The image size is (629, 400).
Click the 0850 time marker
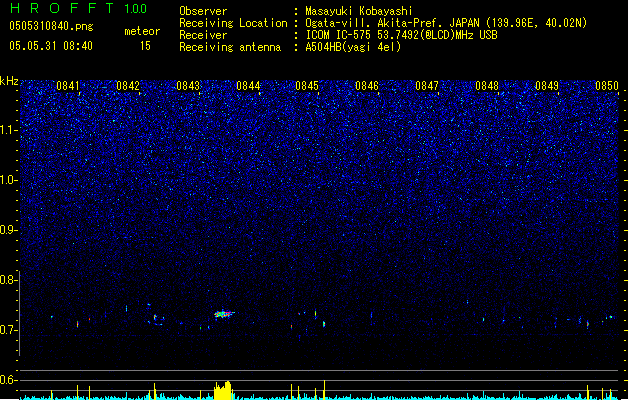tap(607, 86)
